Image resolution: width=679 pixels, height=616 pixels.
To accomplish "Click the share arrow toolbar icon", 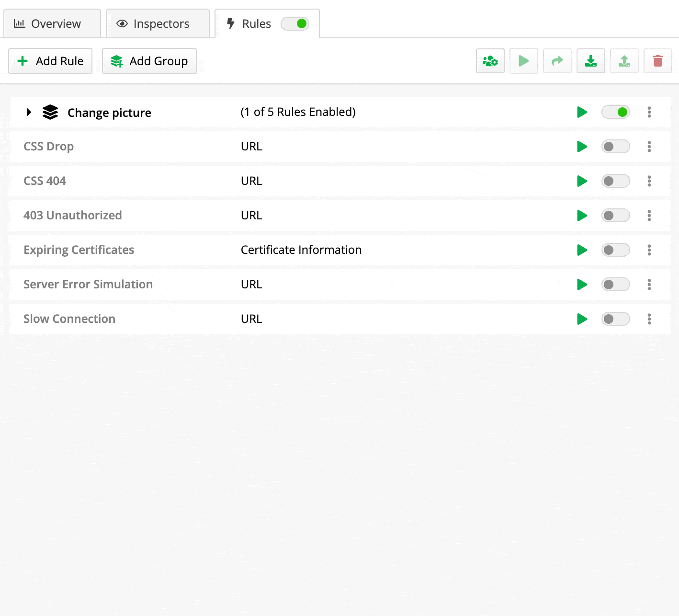I will coord(557,61).
